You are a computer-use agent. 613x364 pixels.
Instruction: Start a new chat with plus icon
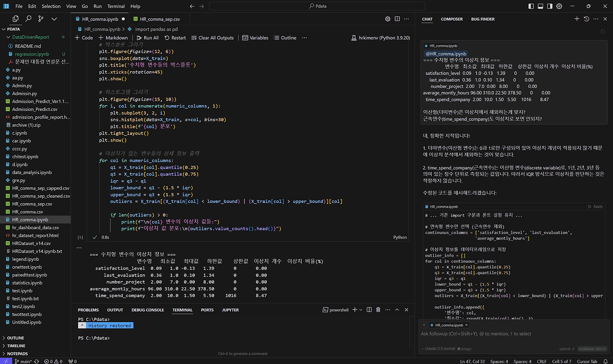pos(577,19)
